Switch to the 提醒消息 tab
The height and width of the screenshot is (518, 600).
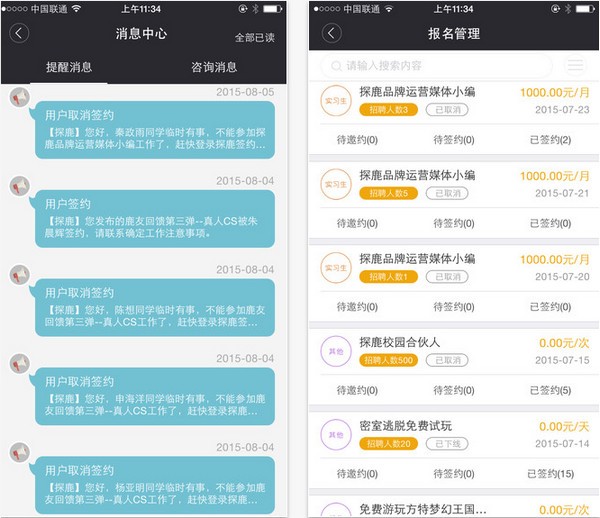[69, 67]
